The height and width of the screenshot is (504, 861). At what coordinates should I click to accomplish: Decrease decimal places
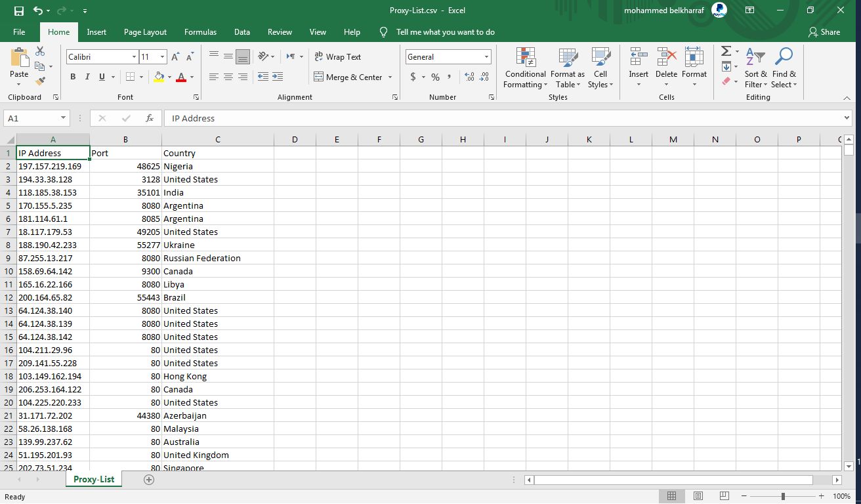484,77
